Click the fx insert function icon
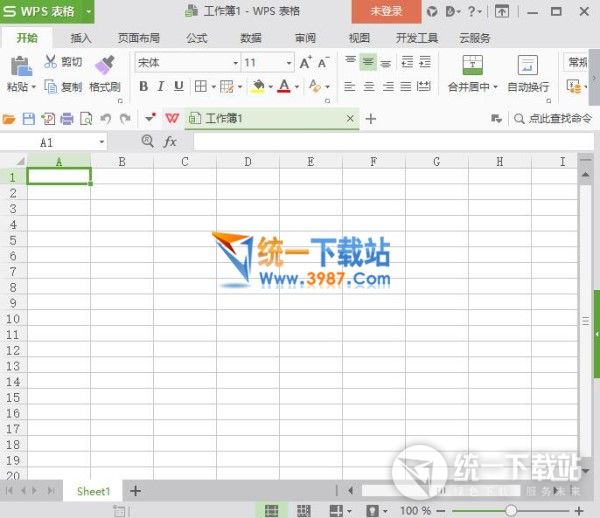This screenshot has width=600, height=518. (x=170, y=142)
